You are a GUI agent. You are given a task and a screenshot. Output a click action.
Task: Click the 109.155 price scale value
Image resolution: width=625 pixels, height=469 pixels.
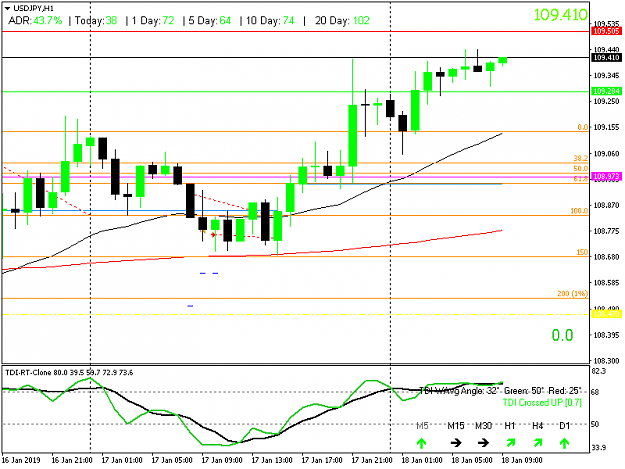tap(606, 127)
